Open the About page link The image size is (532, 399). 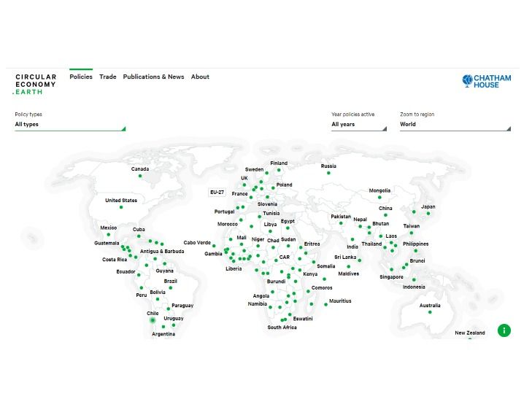[x=200, y=77]
